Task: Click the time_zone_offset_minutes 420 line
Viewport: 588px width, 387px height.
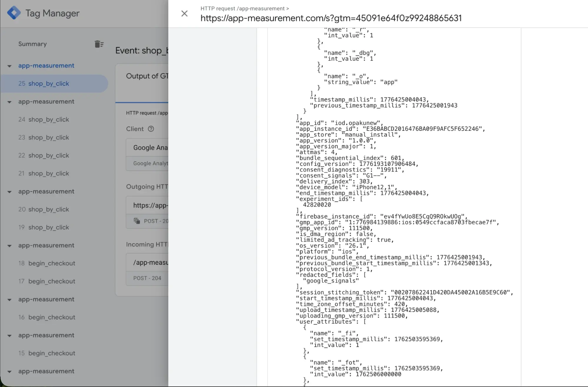Action: tap(352, 304)
